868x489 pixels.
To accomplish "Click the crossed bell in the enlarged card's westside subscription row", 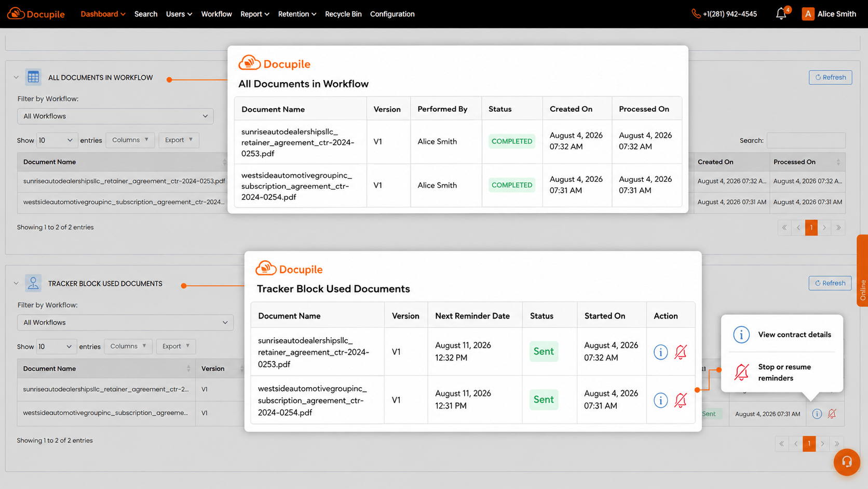I will coord(681,400).
